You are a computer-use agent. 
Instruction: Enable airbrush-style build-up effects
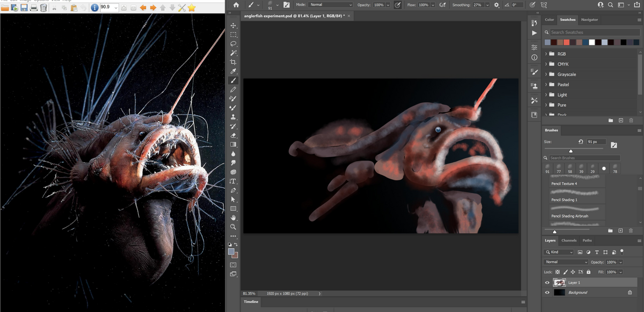pos(442,5)
